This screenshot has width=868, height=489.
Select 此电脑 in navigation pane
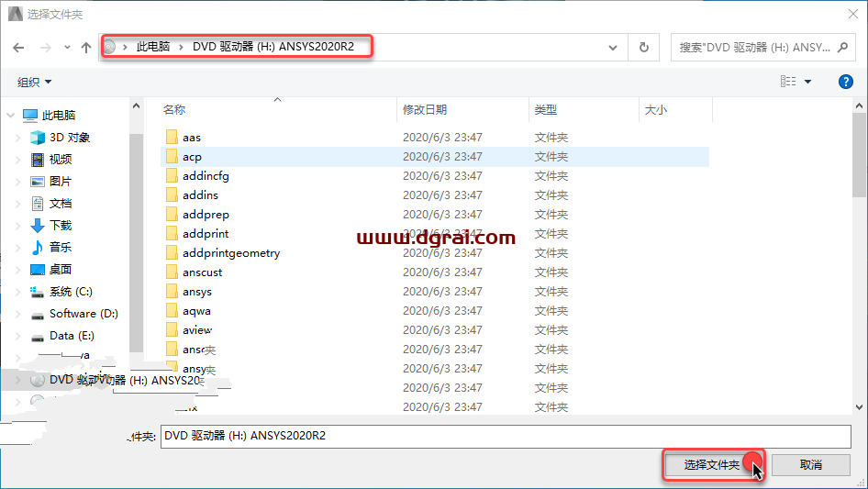[58, 116]
